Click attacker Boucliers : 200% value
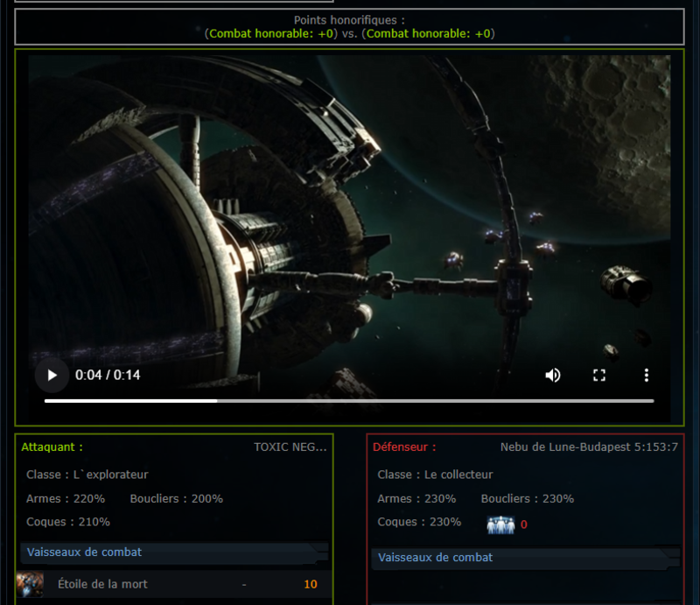The image size is (700, 605). [177, 499]
